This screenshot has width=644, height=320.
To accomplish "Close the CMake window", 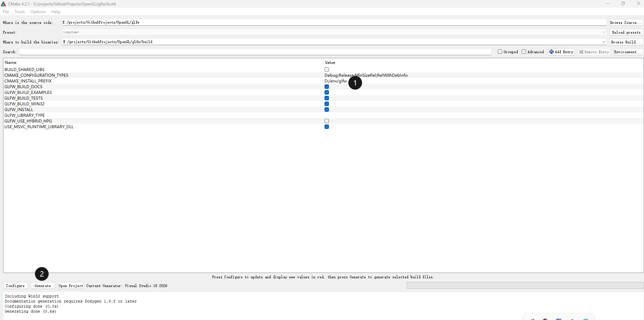I will [x=638, y=4].
